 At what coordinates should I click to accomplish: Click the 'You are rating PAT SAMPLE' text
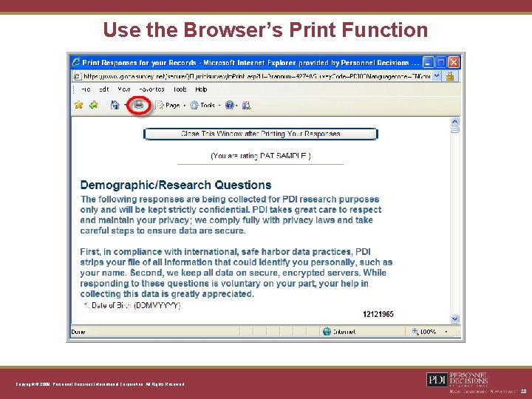(261, 156)
